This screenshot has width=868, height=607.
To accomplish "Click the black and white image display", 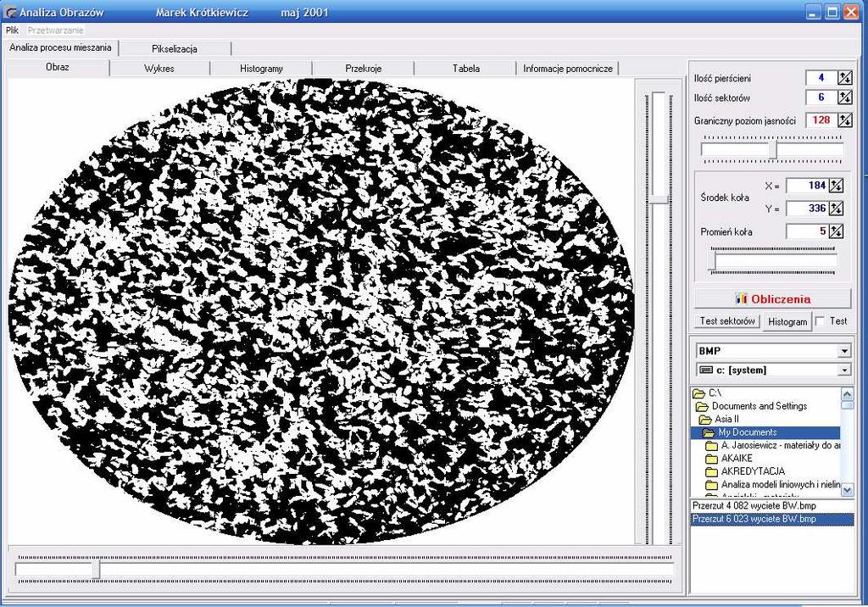I will tap(320, 312).
